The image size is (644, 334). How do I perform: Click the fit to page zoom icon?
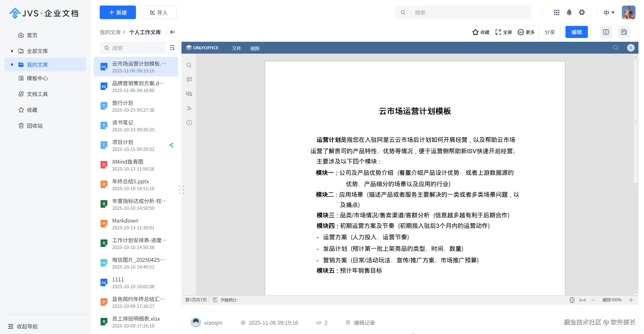(x=572, y=300)
